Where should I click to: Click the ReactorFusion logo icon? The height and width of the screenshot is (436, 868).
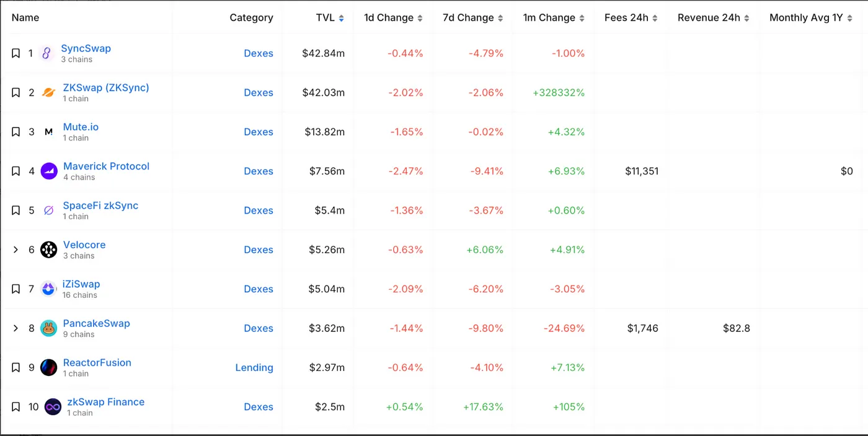pyautogui.click(x=48, y=367)
